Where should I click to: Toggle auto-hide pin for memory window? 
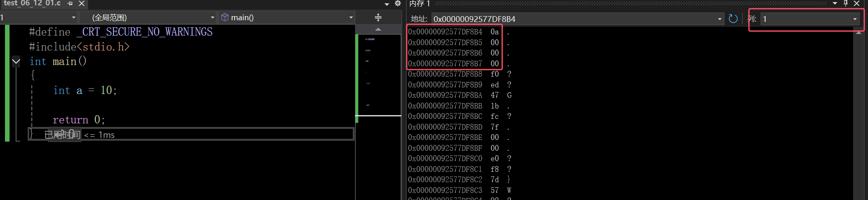846,3
